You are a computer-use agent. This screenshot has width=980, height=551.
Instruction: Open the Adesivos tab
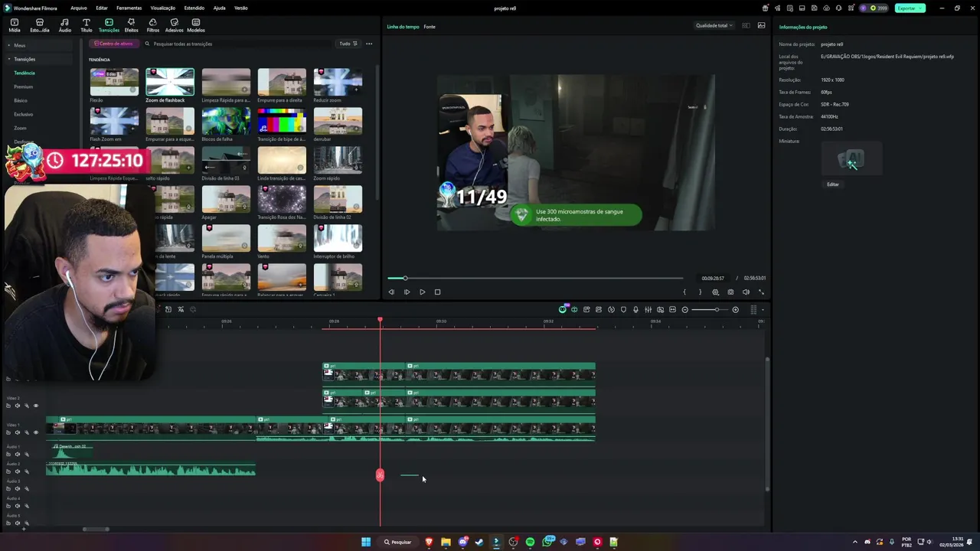tap(174, 25)
